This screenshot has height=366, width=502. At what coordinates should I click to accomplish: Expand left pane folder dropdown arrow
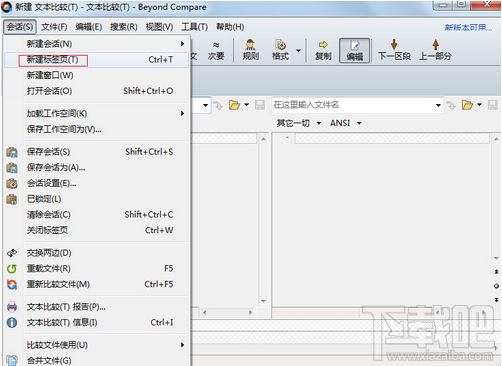[x=246, y=105]
